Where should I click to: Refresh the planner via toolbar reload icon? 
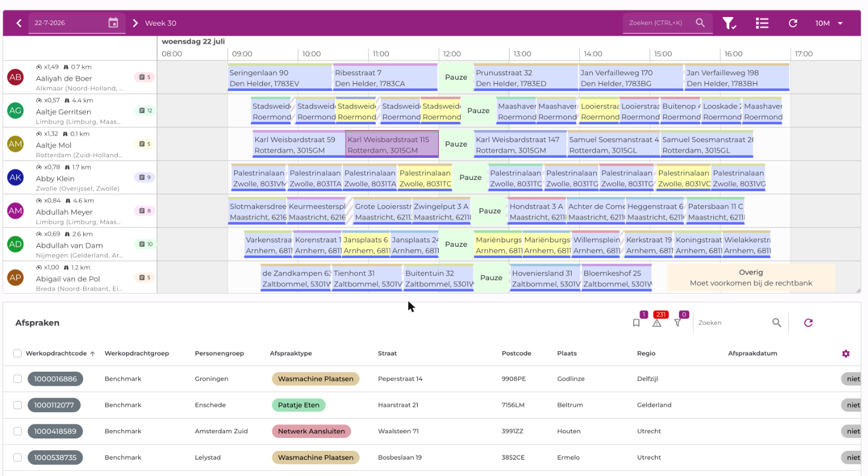(793, 23)
